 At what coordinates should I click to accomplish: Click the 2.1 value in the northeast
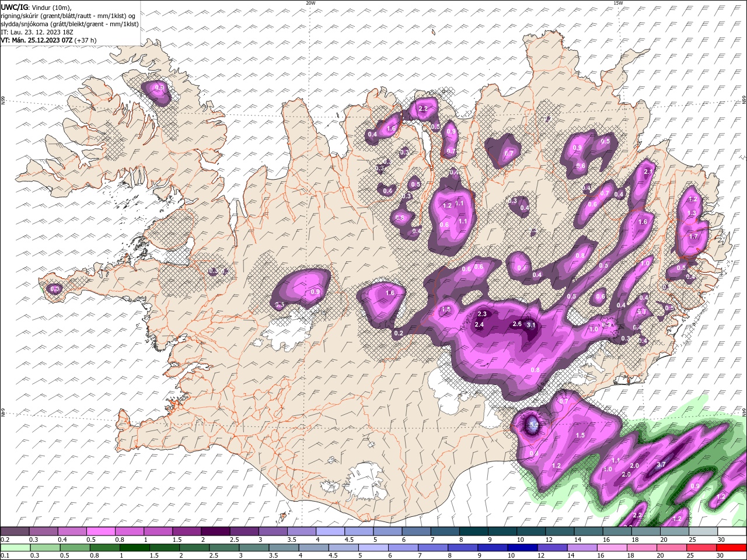pos(647,171)
